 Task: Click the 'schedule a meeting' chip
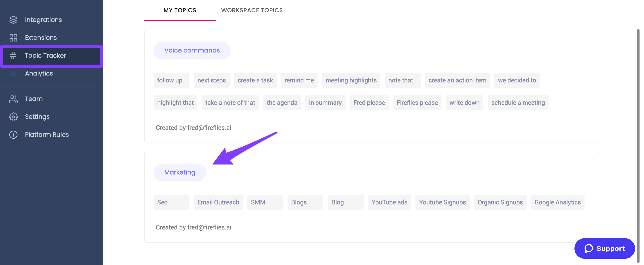518,103
